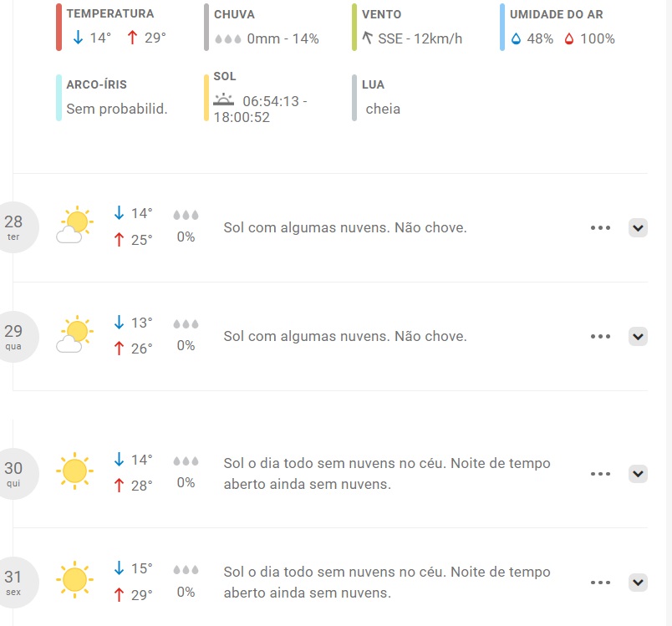
Task: Click the rain drops icon under CHUVA
Action: pyautogui.click(x=228, y=39)
